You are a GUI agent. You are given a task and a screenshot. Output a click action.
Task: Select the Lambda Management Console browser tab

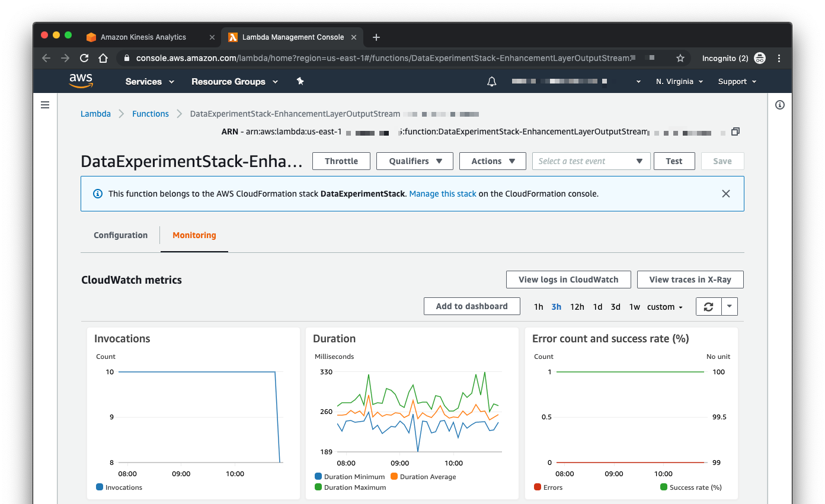pos(293,37)
